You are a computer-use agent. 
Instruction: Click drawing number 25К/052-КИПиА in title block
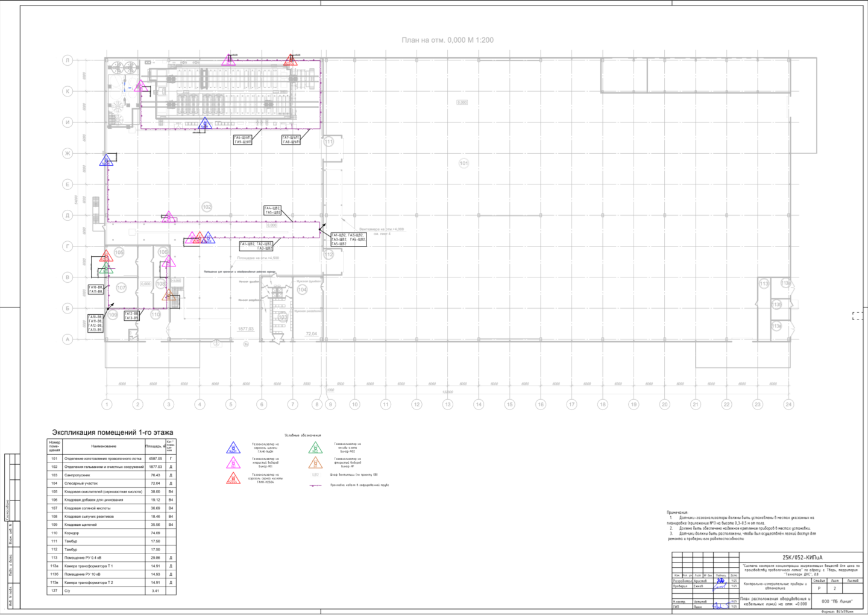click(802, 558)
